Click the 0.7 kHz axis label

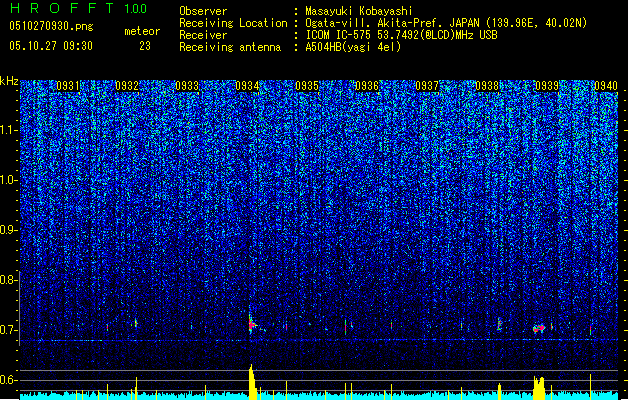point(8,330)
